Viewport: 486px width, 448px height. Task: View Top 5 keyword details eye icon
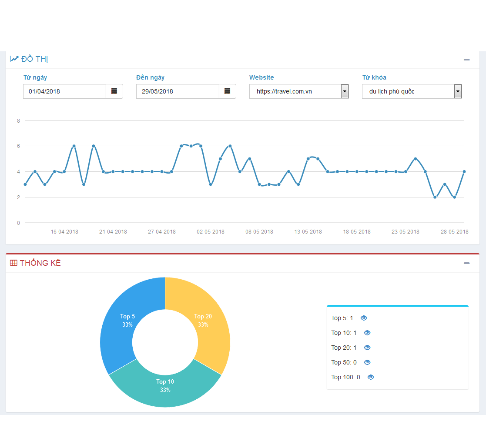(364, 318)
